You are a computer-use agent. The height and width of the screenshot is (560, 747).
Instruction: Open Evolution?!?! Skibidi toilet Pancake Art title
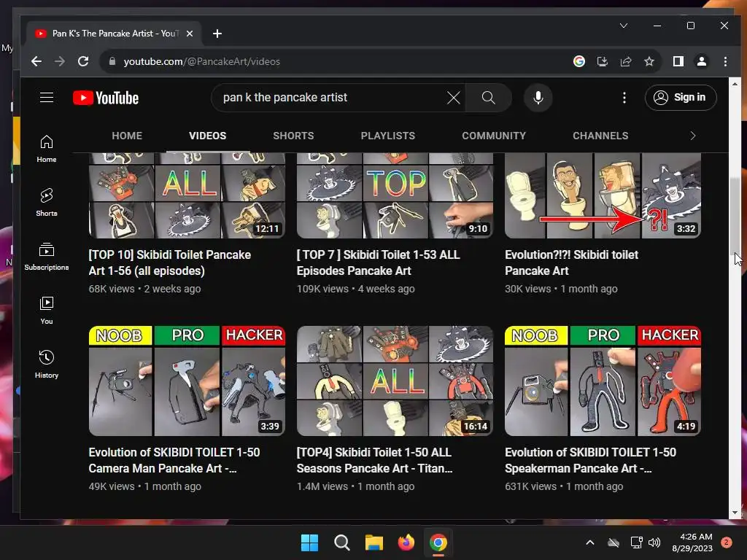(x=571, y=262)
